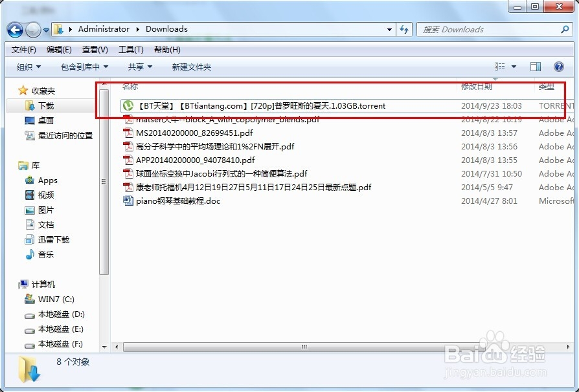The image size is (579, 392).
Task: Click the 新建文件夹 button
Action: point(191,67)
